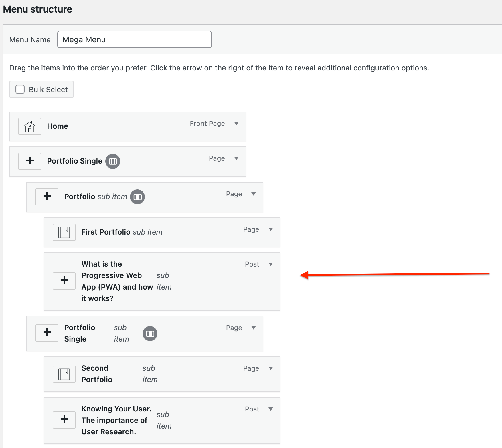Expand top-level Portfolio Single configuration arrow
Image resolution: width=502 pixels, height=448 pixels.
(236, 158)
